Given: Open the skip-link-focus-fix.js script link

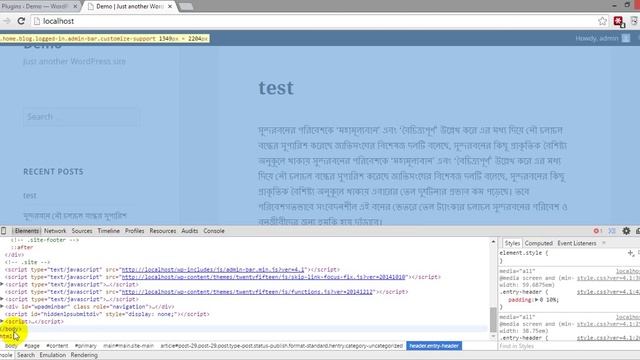Looking at the screenshot, I should tap(263, 277).
